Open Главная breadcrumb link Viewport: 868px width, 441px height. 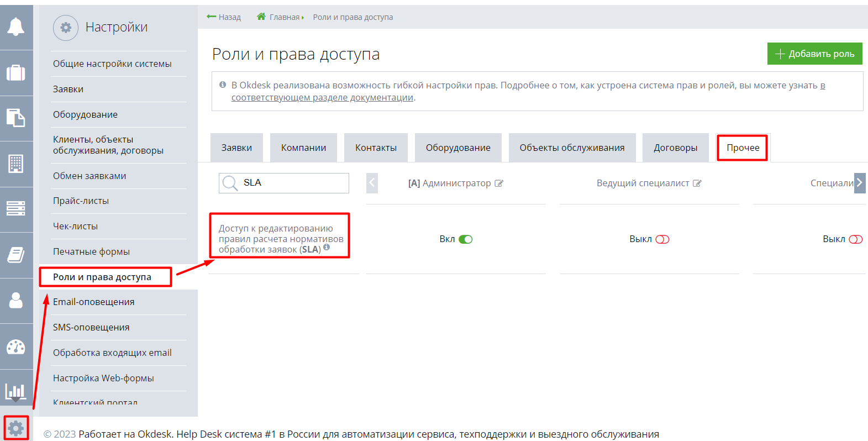point(285,17)
